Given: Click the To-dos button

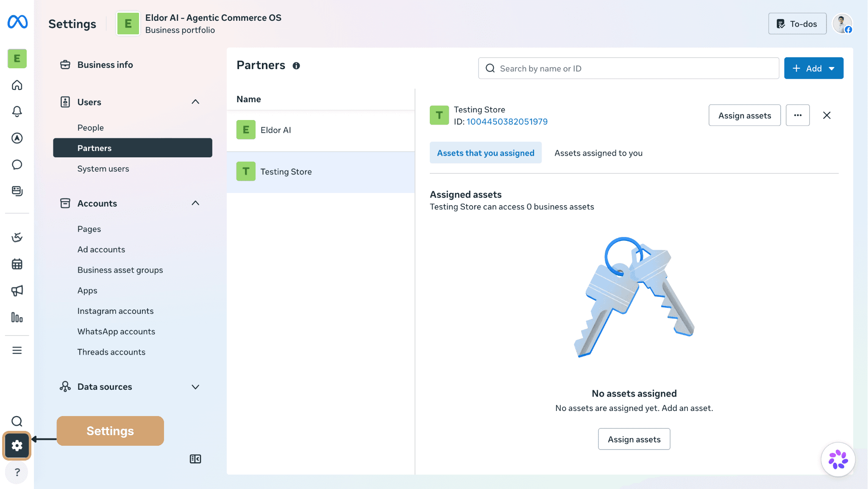Looking at the screenshot, I should 797,24.
